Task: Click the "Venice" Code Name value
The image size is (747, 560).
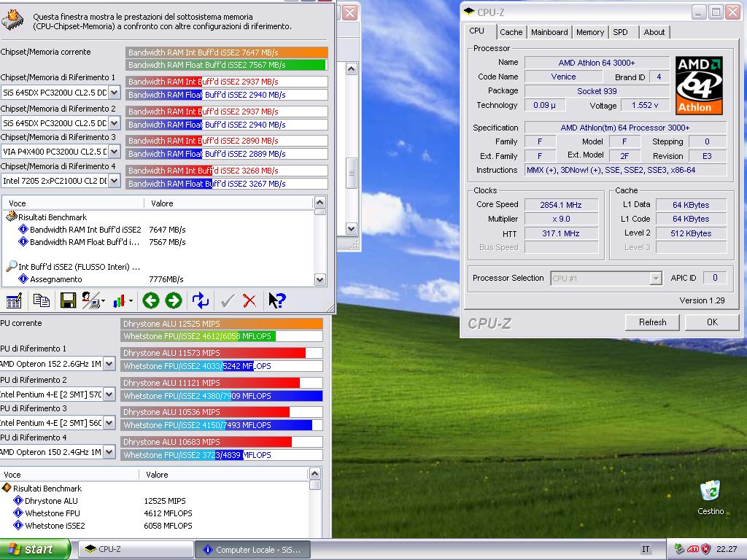Action: (x=564, y=77)
